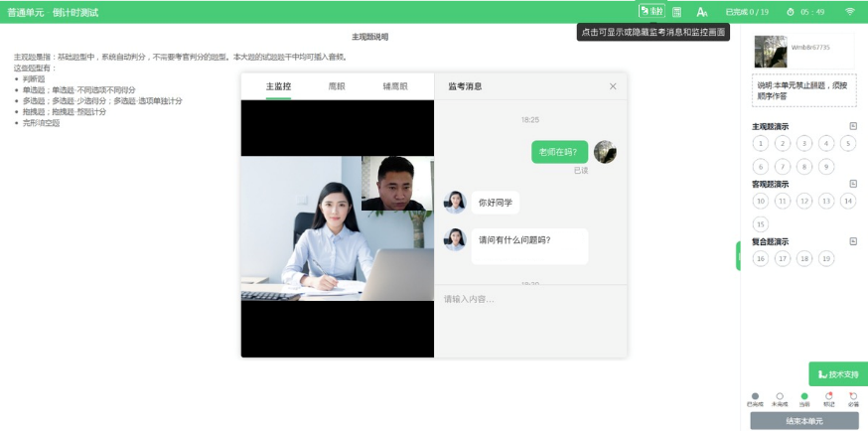This screenshot has height=431, width=868.
Task: Click the font size Aa icon
Action: [702, 12]
